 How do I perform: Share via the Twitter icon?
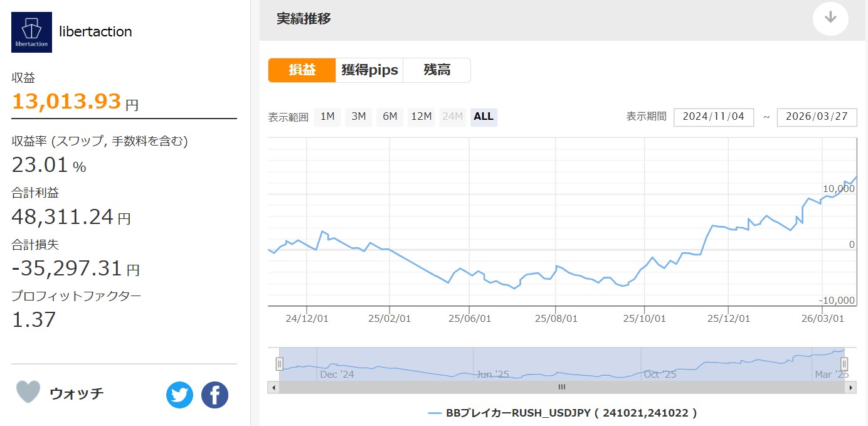tap(180, 395)
